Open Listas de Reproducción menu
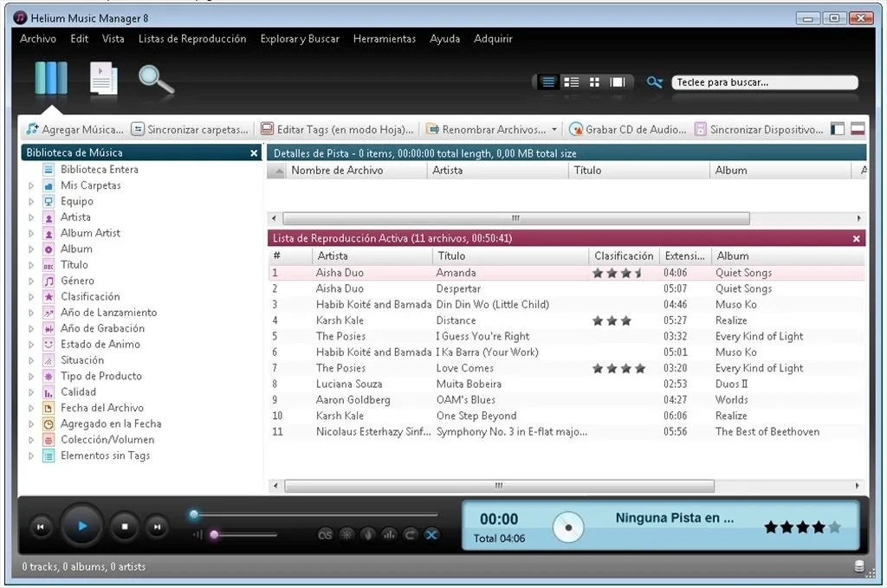This screenshot has width=887, height=588. pyautogui.click(x=192, y=39)
